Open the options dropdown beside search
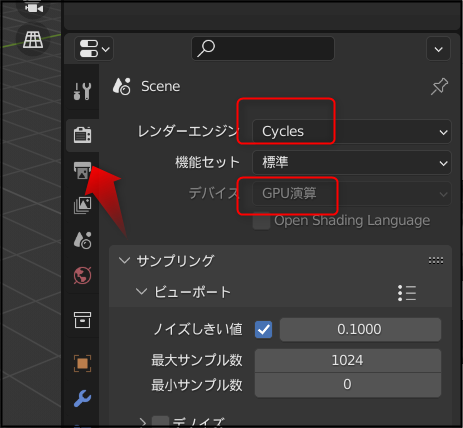The image size is (463, 428). tap(438, 49)
